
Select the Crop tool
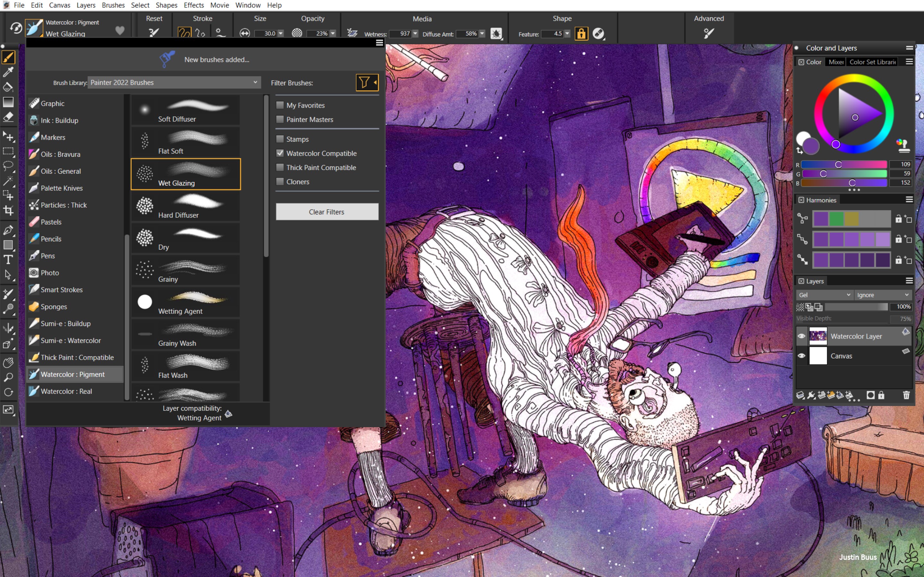8,210
